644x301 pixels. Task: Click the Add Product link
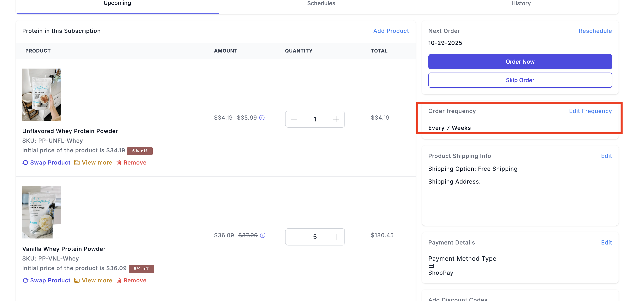point(391,31)
